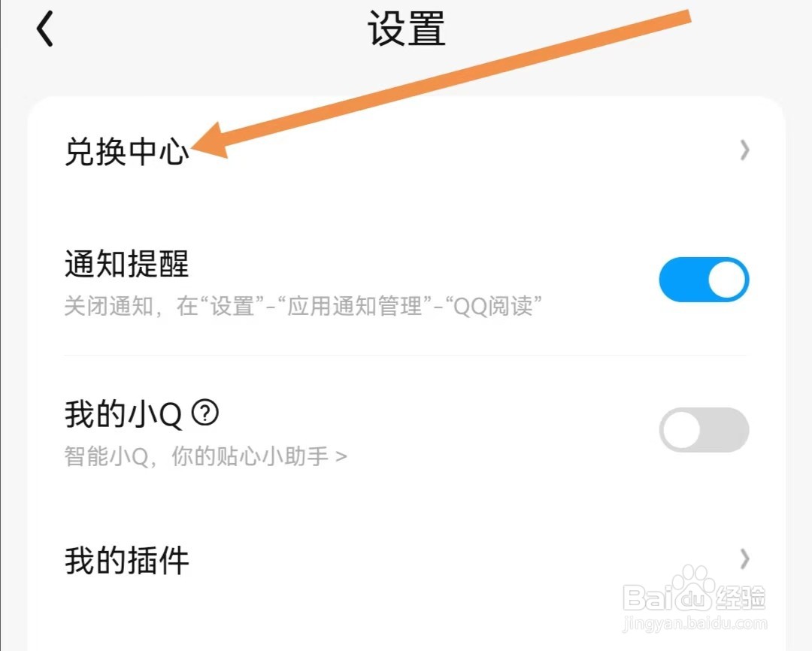The image size is (812, 651).
Task: Expand 兑换中心 via its right chevron
Action: point(744,150)
